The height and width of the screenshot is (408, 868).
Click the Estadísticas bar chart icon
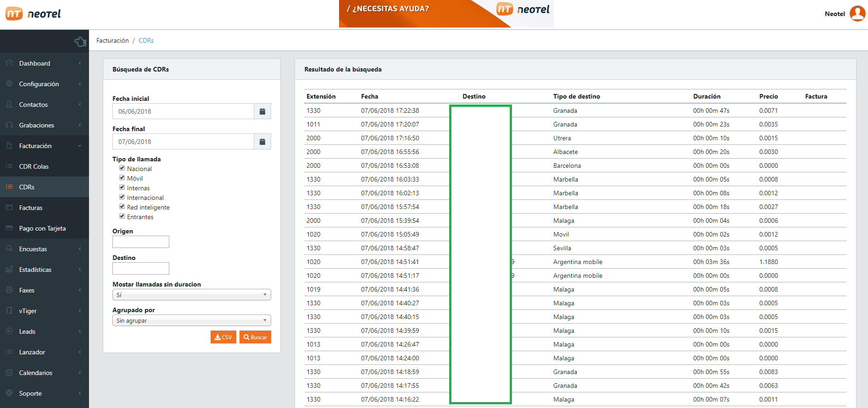point(9,270)
